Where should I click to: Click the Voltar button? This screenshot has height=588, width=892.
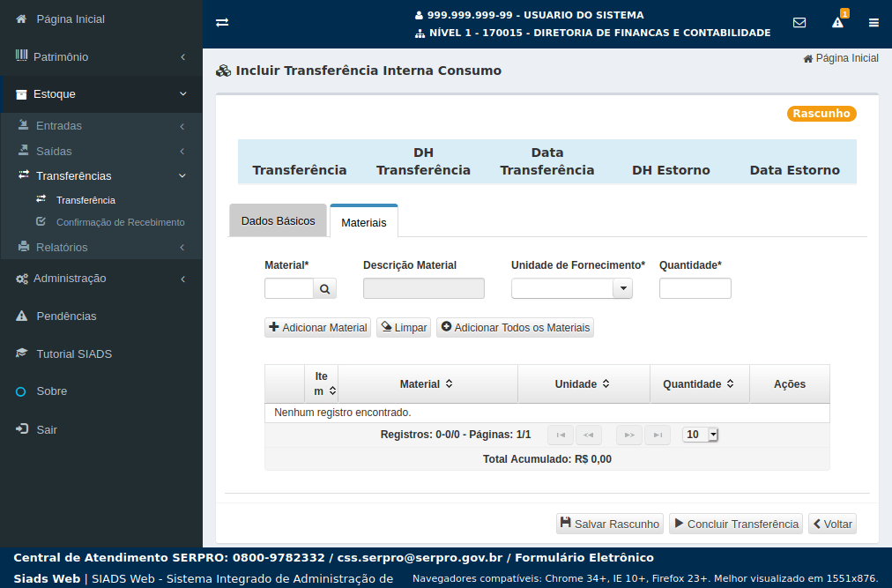[833, 524]
